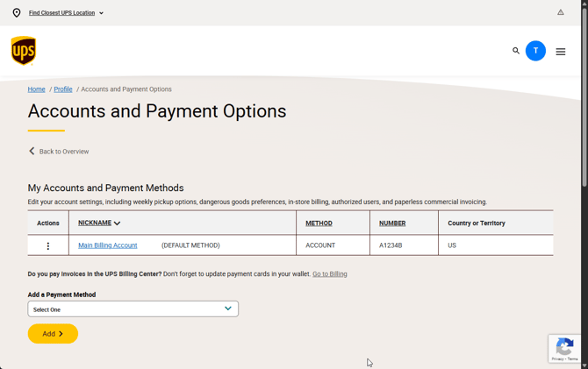Click the My Accounts and Payment Methods heading

pyautogui.click(x=105, y=188)
